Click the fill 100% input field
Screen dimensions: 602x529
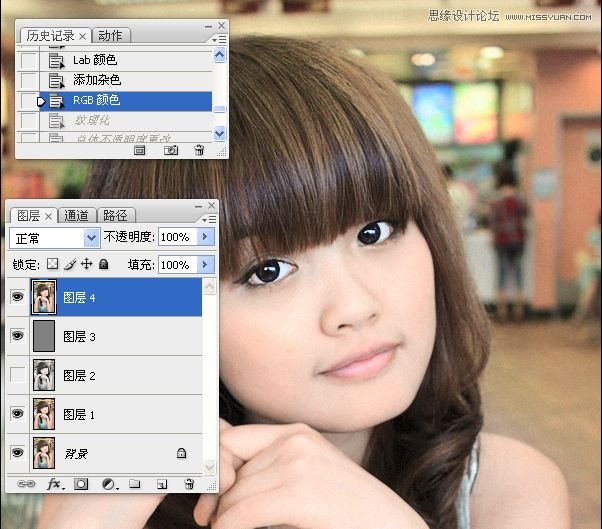click(178, 264)
